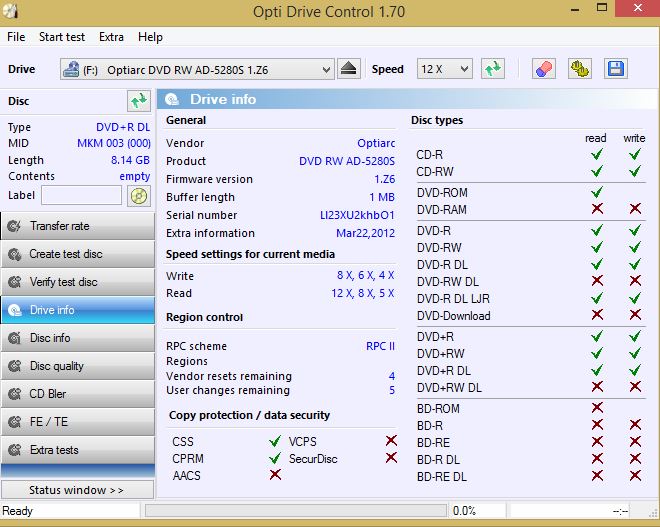Screen dimensions: 660x527
Task: Click the serial number LI23XU2khbO1
Action: (357, 215)
